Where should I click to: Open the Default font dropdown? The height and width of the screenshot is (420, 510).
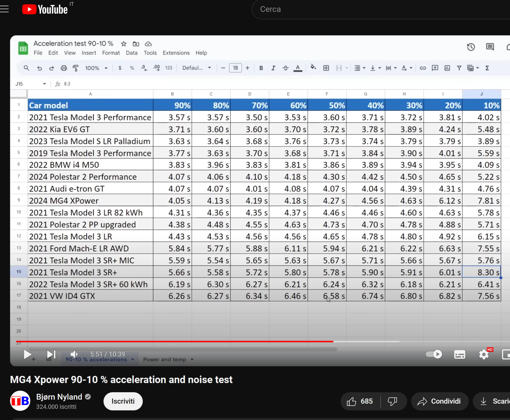pyautogui.click(x=197, y=68)
